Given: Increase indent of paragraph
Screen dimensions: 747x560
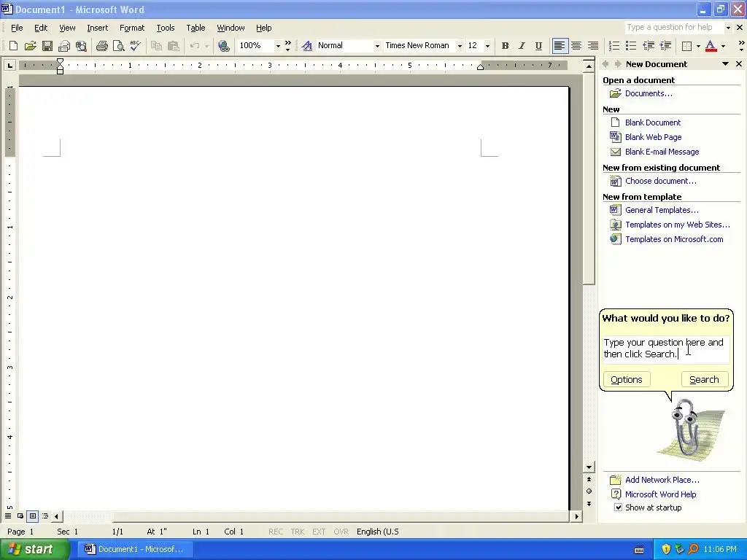Looking at the screenshot, I should pyautogui.click(x=665, y=46).
